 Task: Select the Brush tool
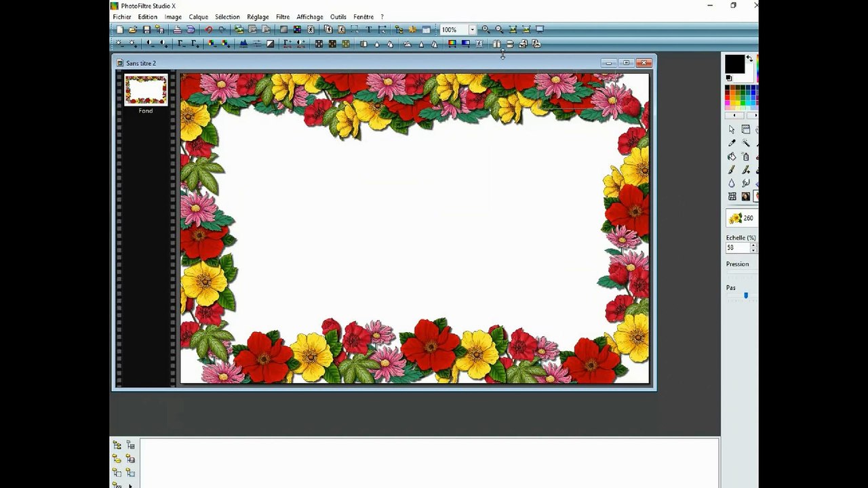tap(732, 170)
